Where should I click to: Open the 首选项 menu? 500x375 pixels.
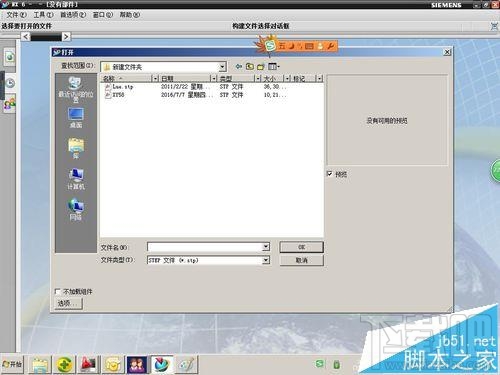pyautogui.click(x=73, y=15)
